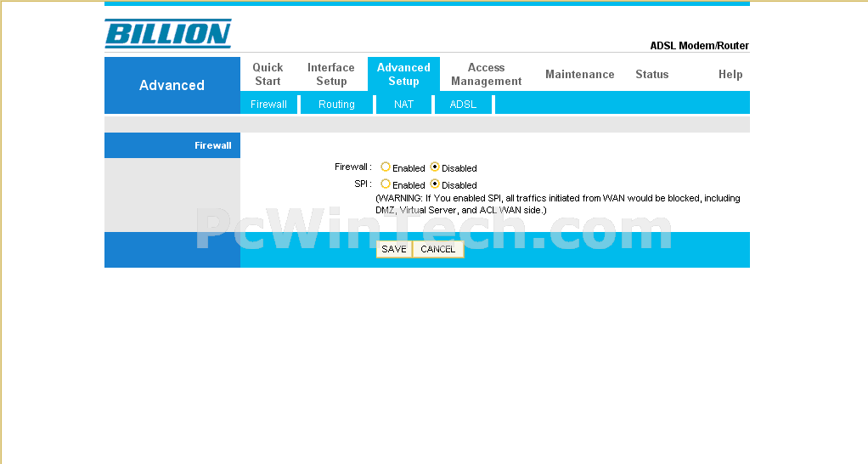
Task: Set Firewall to Disabled
Action: point(435,167)
